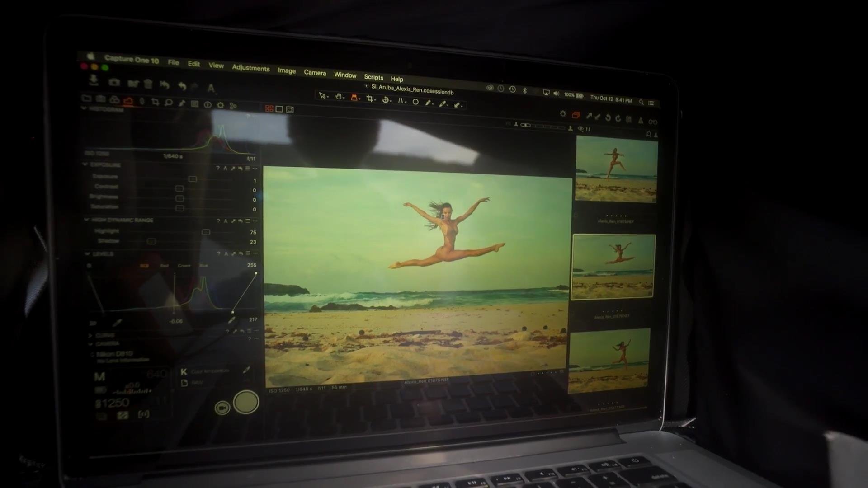Open the Exposure tool tab with cloud icon
This screenshot has height=488, width=868.
click(x=128, y=101)
